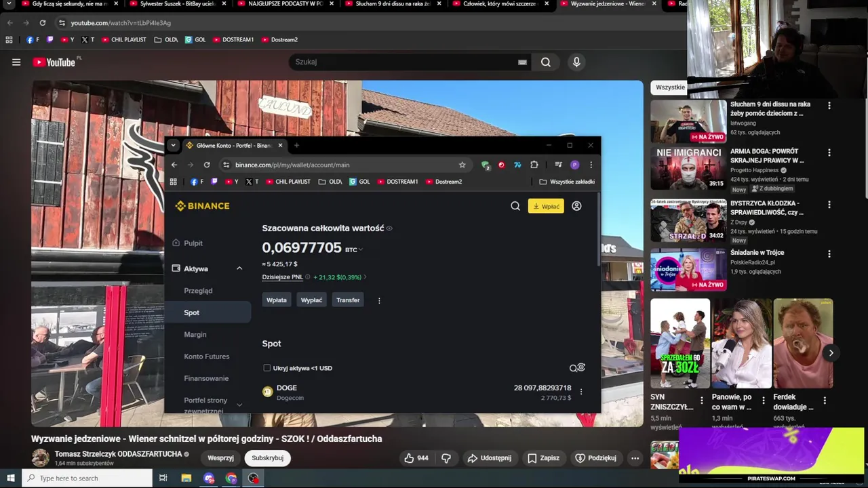Click the Windows taskbar search box

pyautogui.click(x=87, y=478)
